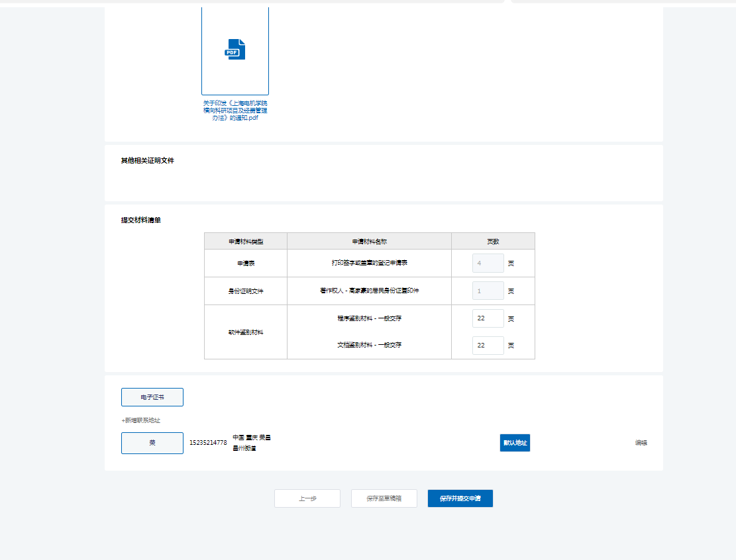Submit with 保存并提交申请 button
This screenshot has height=560, width=736.
coord(460,498)
